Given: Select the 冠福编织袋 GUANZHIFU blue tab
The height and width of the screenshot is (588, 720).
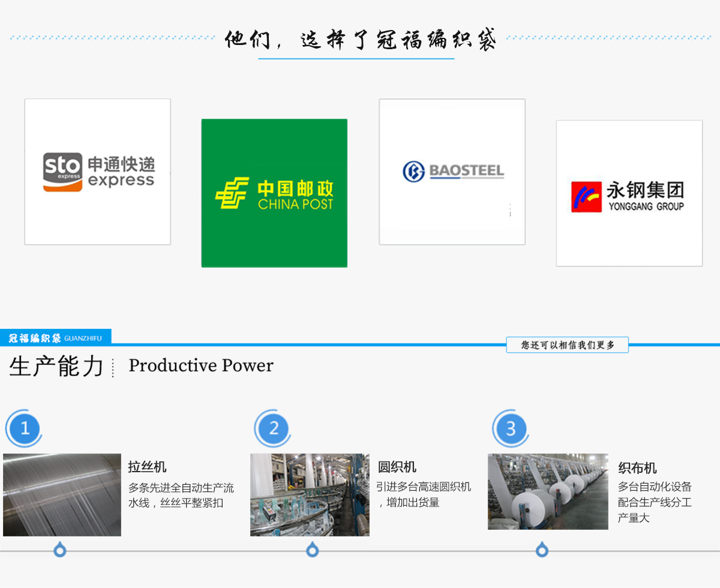Looking at the screenshot, I should click(x=56, y=338).
